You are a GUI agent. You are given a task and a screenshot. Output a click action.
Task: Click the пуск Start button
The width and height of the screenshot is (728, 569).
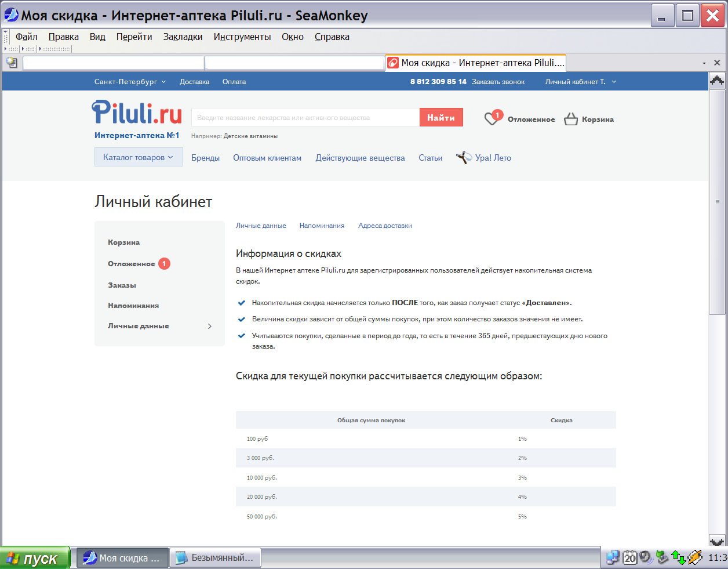(35, 558)
